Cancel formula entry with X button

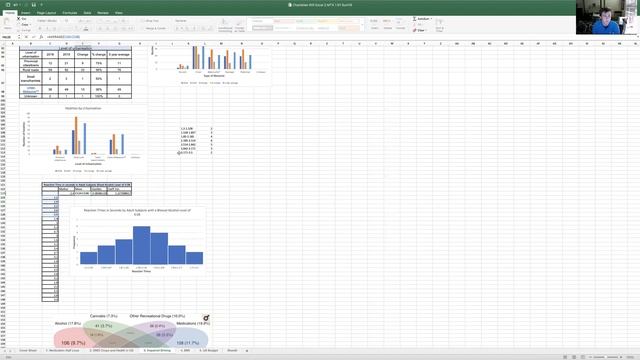pos(26,37)
